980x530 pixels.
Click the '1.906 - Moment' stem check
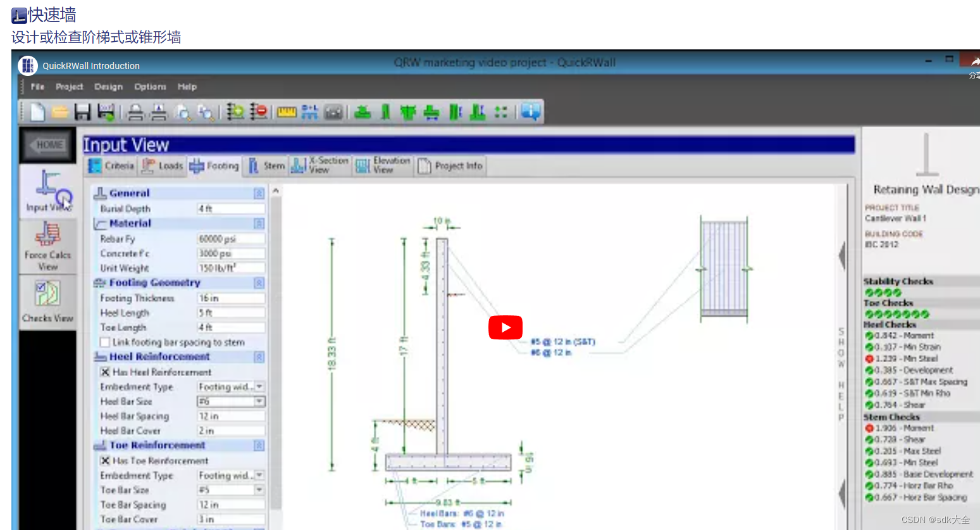pos(900,428)
